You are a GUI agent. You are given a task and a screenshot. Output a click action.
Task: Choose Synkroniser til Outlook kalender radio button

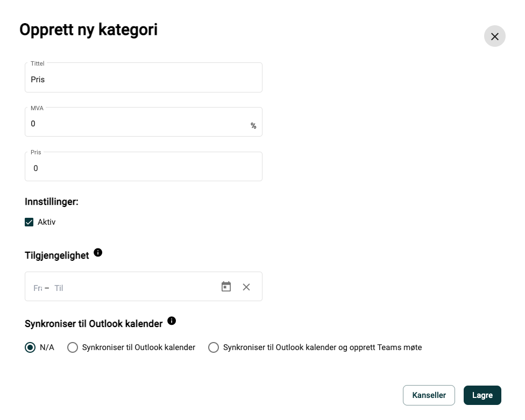[72, 347]
